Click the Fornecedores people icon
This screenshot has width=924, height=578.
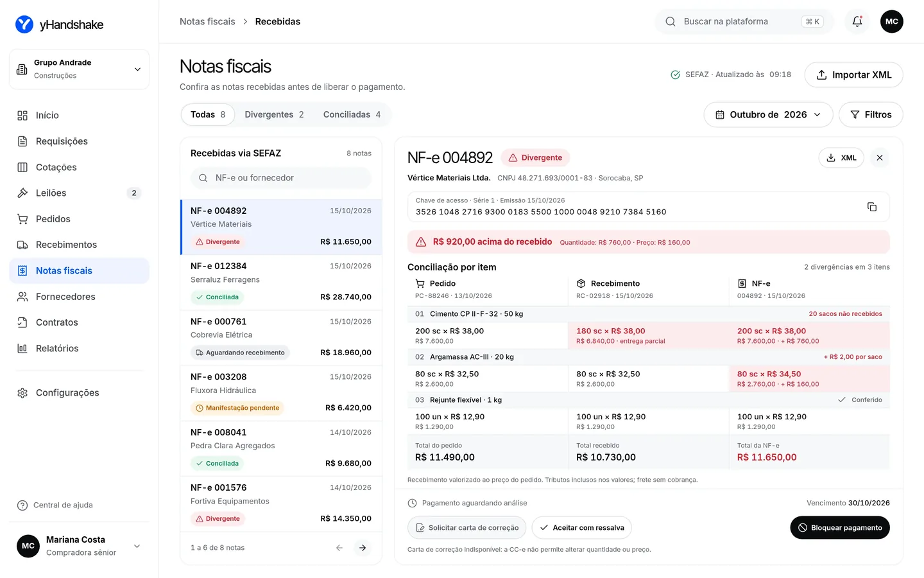pos(22,297)
